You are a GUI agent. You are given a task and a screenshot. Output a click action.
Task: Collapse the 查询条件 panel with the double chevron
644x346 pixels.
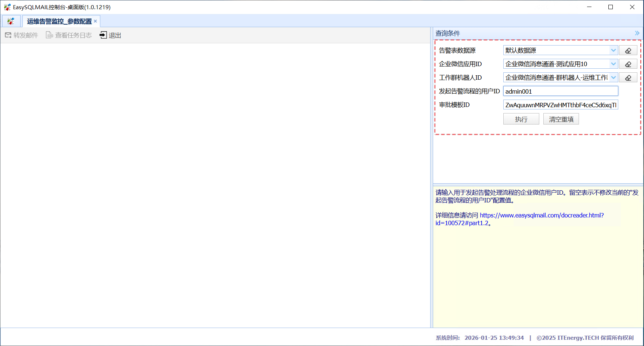[x=637, y=33]
